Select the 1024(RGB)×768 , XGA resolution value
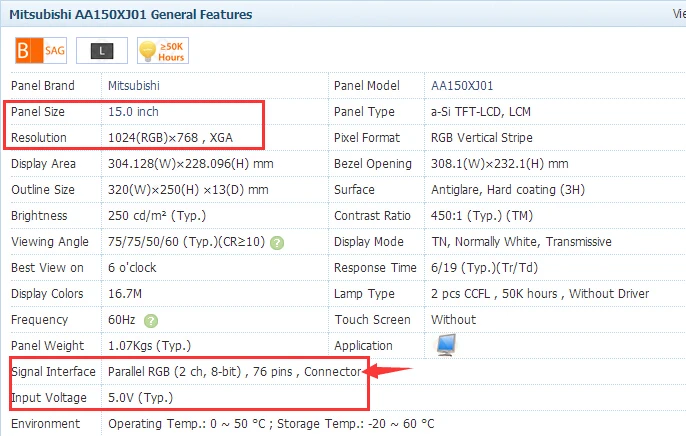Viewport: 686px width, 436px height. [x=170, y=138]
